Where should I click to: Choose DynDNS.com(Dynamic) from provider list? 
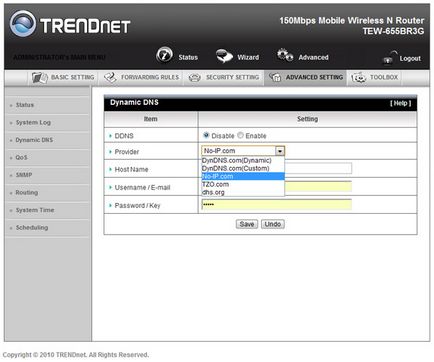click(237, 160)
